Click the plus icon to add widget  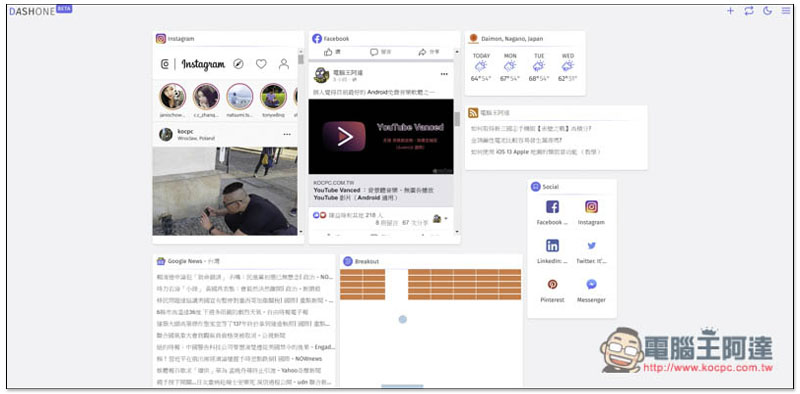pyautogui.click(x=730, y=11)
